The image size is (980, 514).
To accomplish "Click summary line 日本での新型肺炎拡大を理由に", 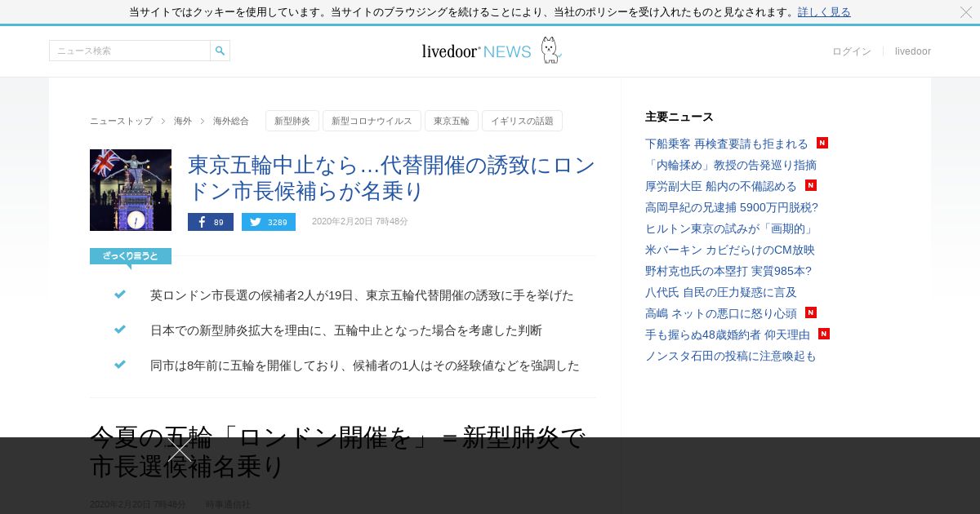I will click(x=346, y=330).
